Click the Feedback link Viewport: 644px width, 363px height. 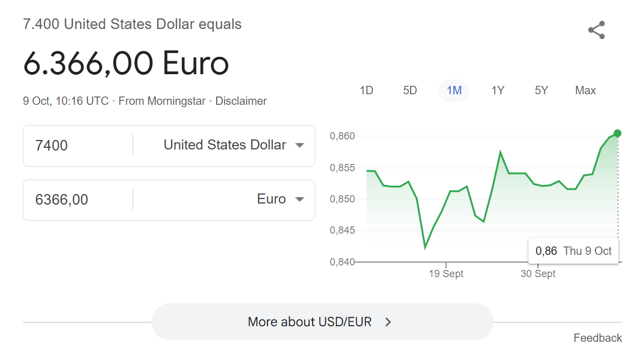click(598, 338)
